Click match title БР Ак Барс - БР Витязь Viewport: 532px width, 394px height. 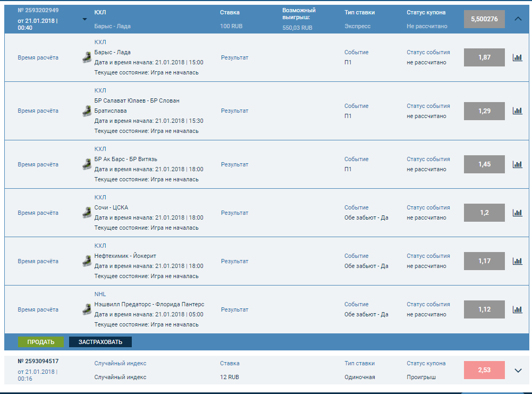click(x=125, y=159)
